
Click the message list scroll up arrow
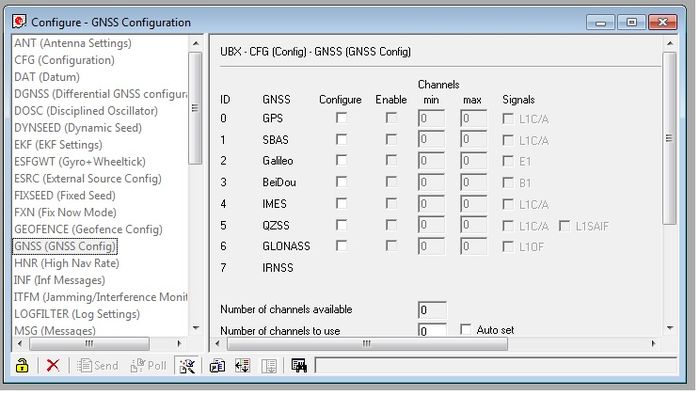[196, 43]
